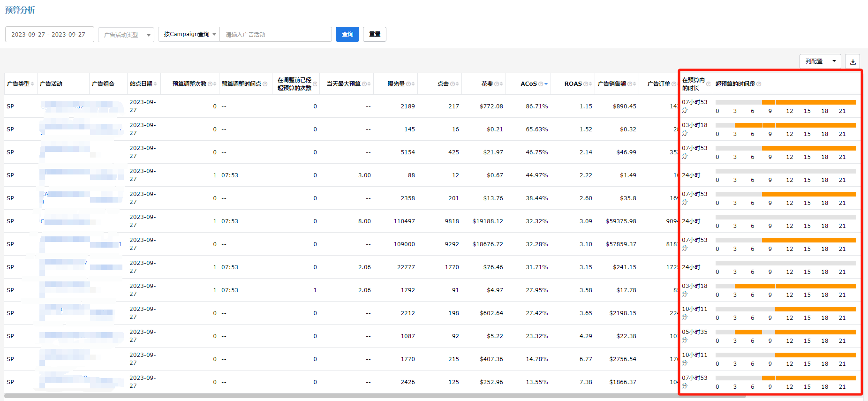Click max budget value 8.00
Screen dimensions: 868x401
click(x=364, y=221)
